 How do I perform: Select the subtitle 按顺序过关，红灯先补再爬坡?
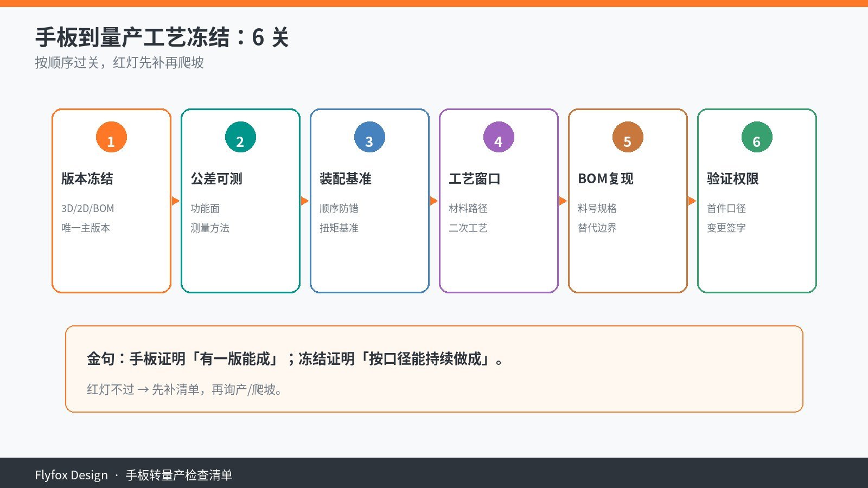[119, 63]
